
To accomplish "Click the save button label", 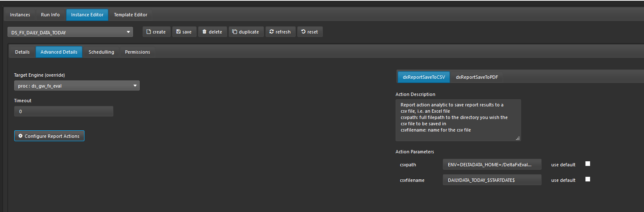I will click(187, 32).
